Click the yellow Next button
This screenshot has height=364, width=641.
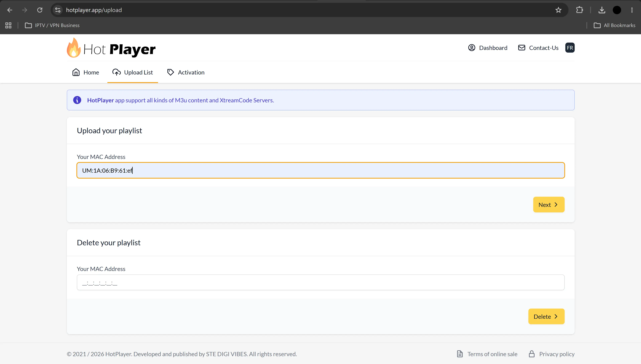tap(549, 205)
